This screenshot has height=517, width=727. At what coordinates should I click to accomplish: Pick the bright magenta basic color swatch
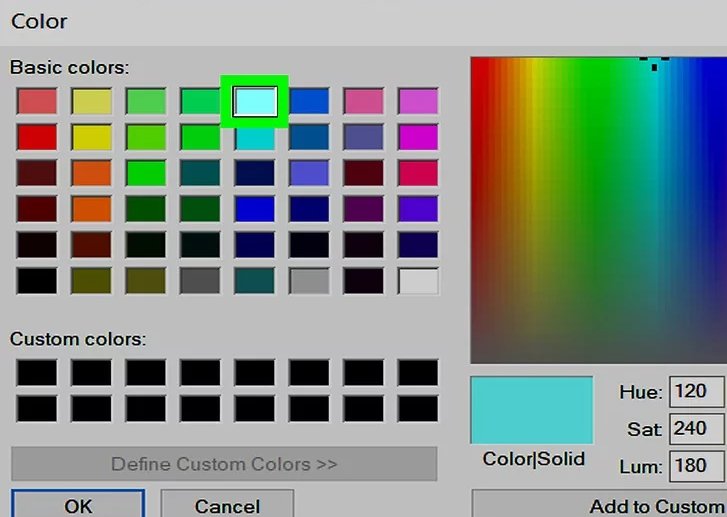coord(417,136)
